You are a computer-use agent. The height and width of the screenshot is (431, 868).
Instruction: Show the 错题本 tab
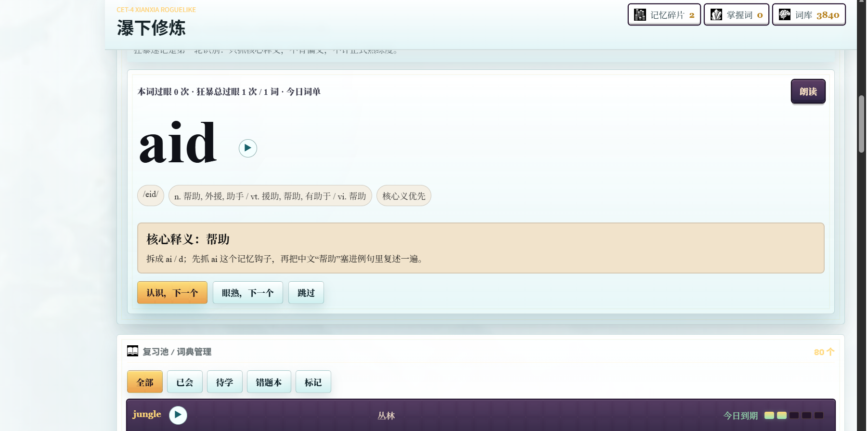tap(269, 382)
